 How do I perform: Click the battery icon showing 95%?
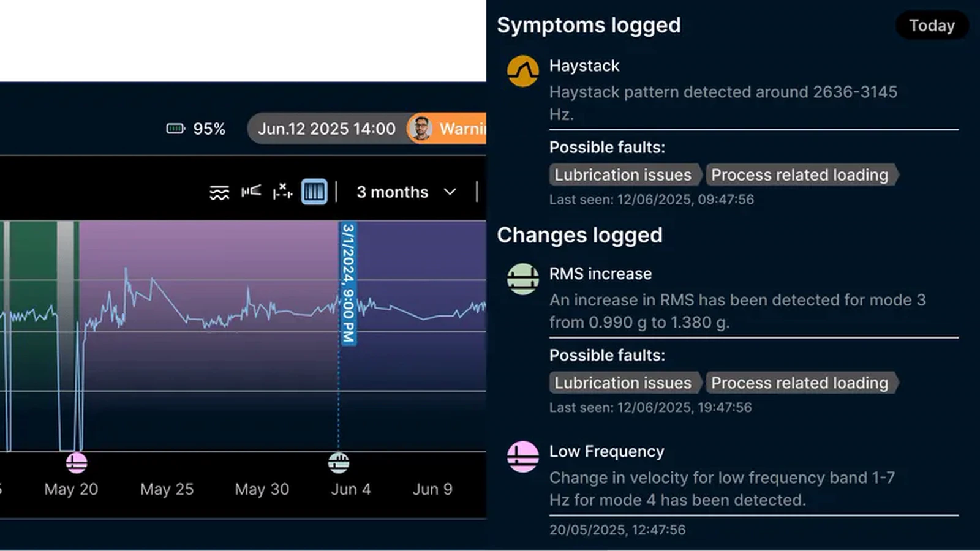(176, 129)
